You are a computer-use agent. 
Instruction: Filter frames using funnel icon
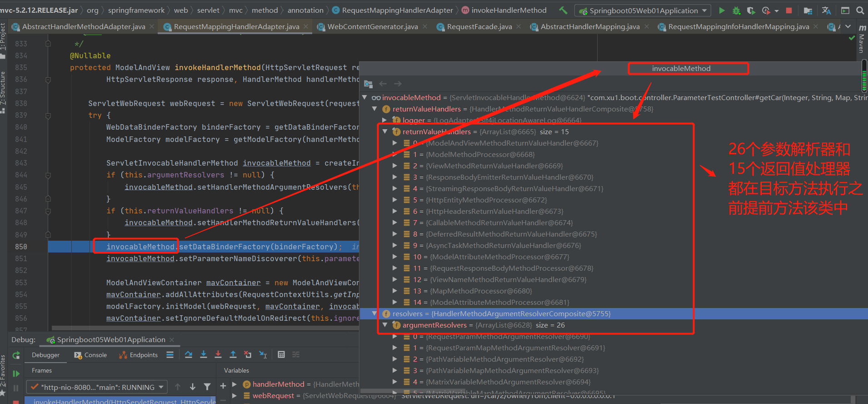tap(207, 387)
